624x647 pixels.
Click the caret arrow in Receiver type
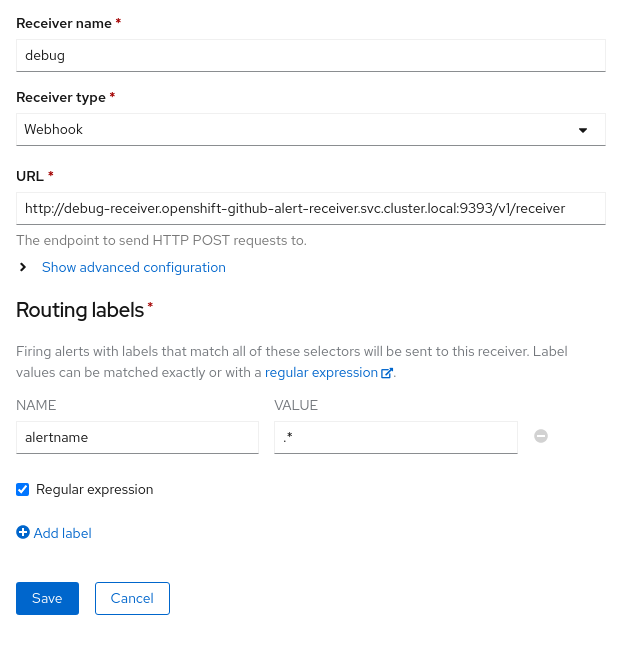[x=583, y=130]
